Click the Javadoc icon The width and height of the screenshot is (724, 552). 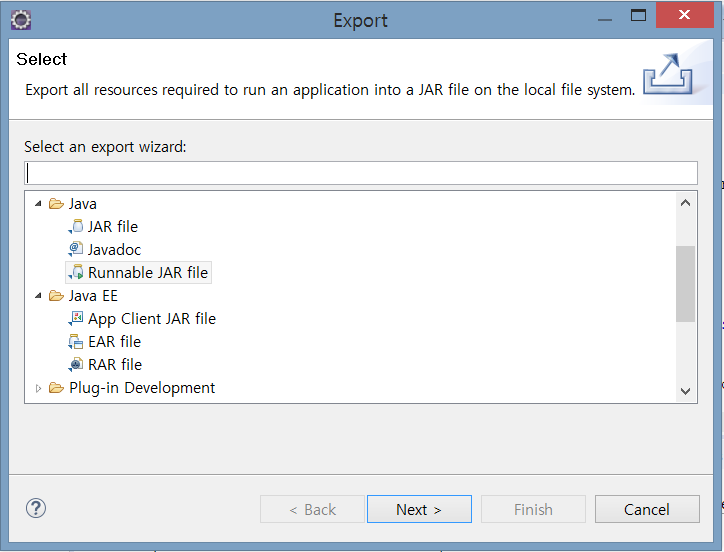pyautogui.click(x=76, y=250)
